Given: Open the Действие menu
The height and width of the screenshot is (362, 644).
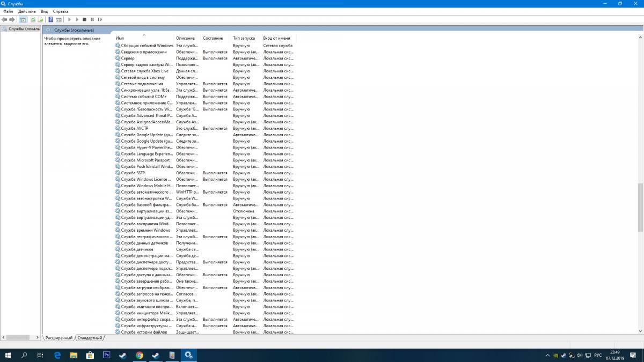Looking at the screenshot, I should point(27,11).
